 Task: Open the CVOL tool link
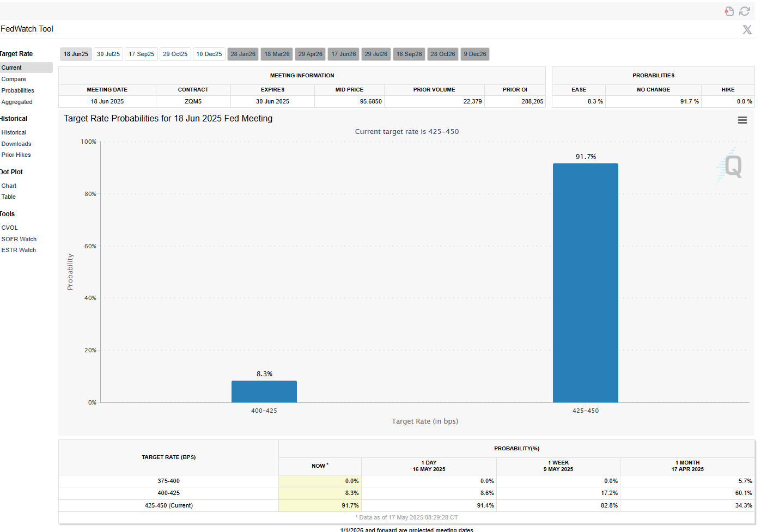pos(10,228)
